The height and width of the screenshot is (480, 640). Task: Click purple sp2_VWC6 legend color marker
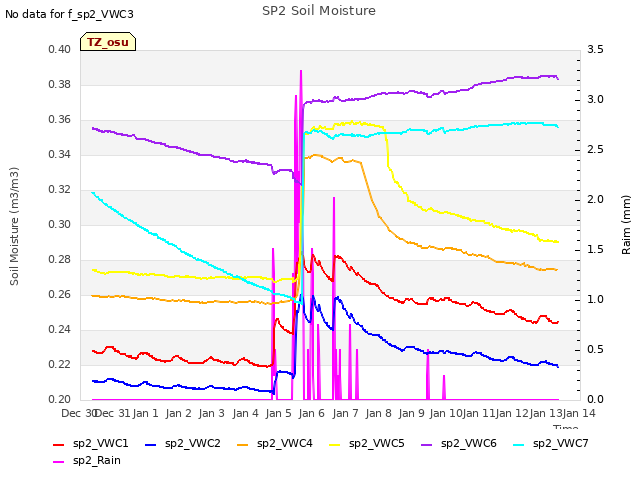[x=427, y=444]
